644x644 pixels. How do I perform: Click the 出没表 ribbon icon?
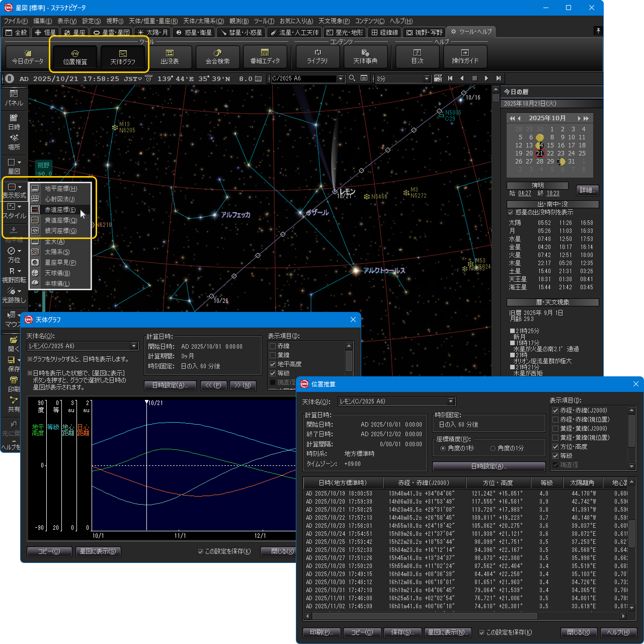(170, 57)
